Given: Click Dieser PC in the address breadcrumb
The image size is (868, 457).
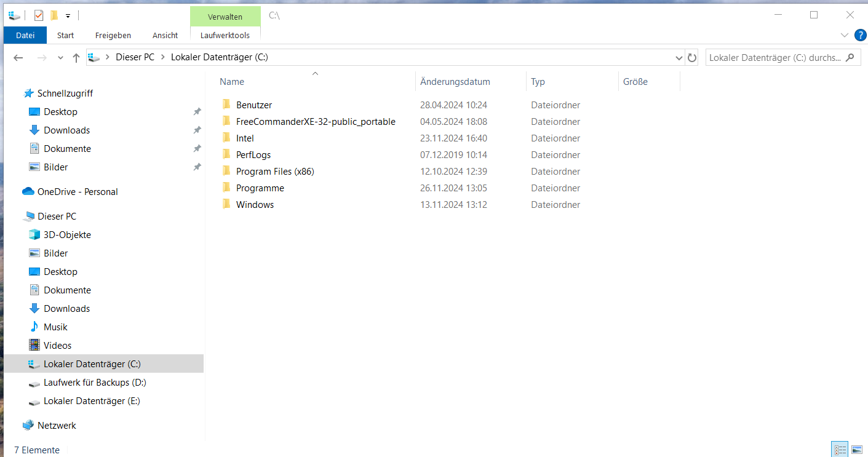Looking at the screenshot, I should (135, 57).
